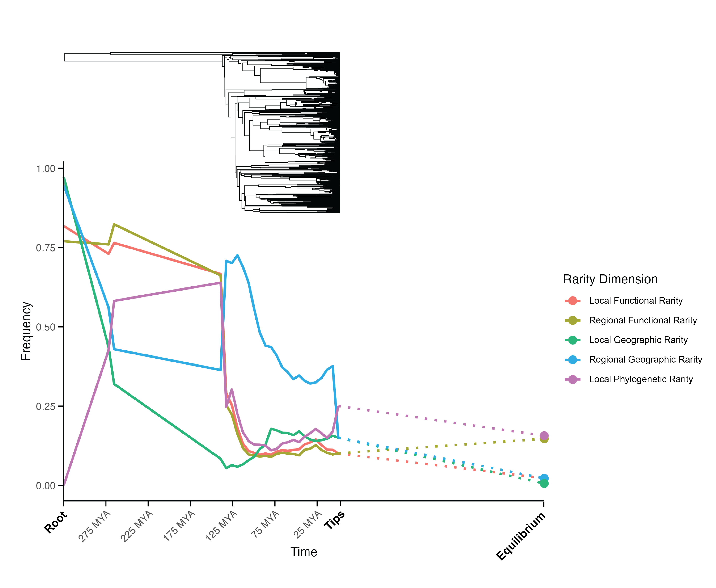The width and height of the screenshot is (716, 588).
Task: Click the 0.50 y-axis tick label
Action: click(x=45, y=327)
